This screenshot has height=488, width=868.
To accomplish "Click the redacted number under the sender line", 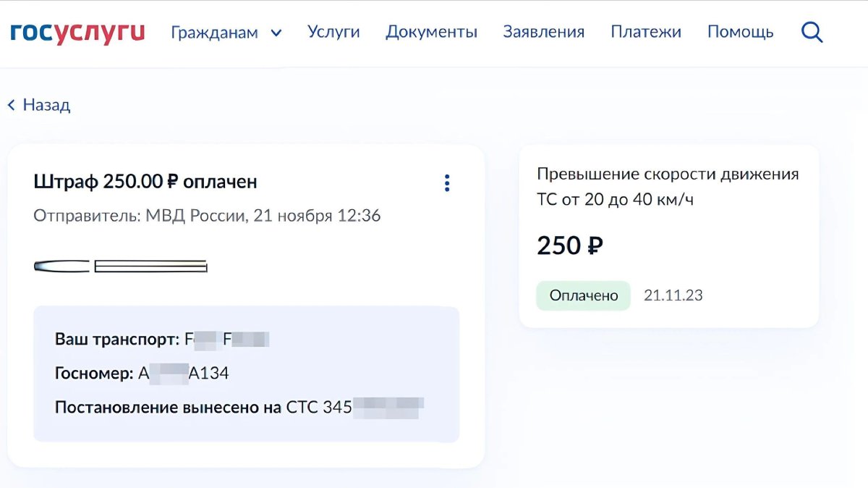I will (121, 266).
